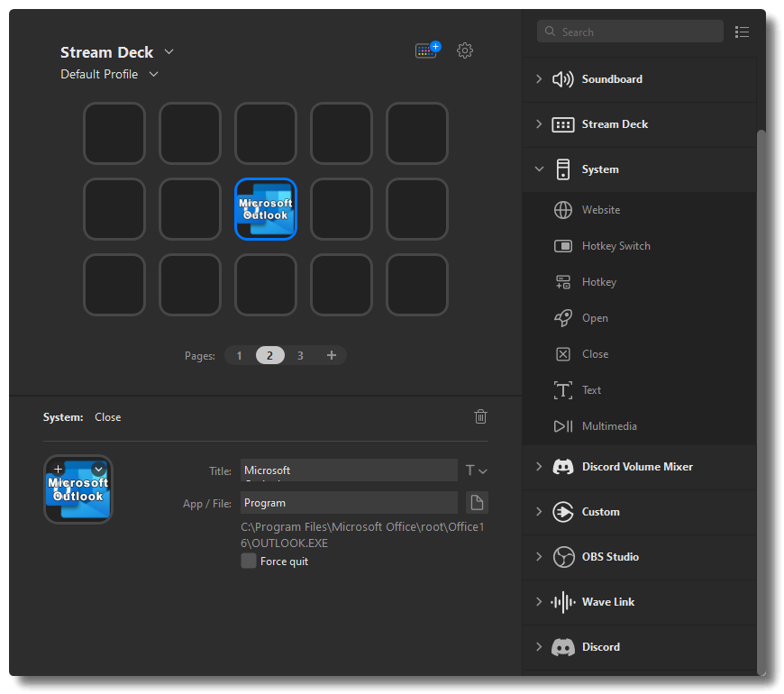Click the App / File Program field
This screenshot has height=694, width=784.
pos(349,503)
